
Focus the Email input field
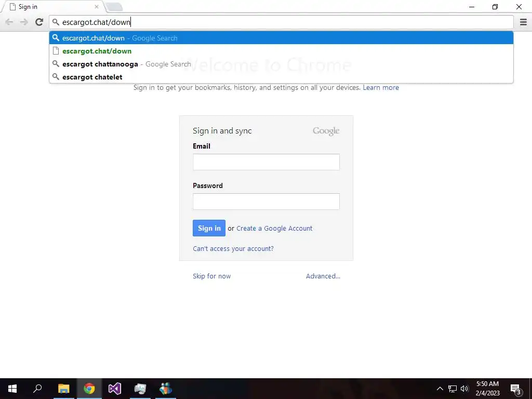[266, 162]
